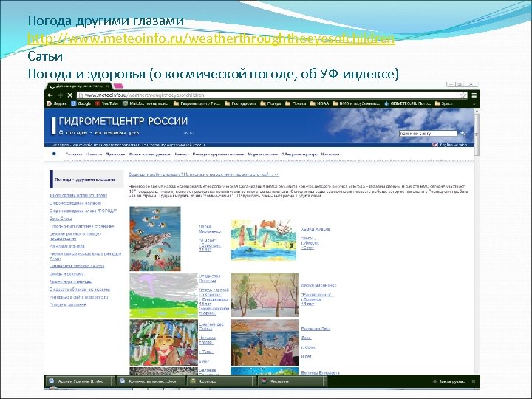Open the GISMETEO bookmark
The image size is (532, 399).
point(407,103)
